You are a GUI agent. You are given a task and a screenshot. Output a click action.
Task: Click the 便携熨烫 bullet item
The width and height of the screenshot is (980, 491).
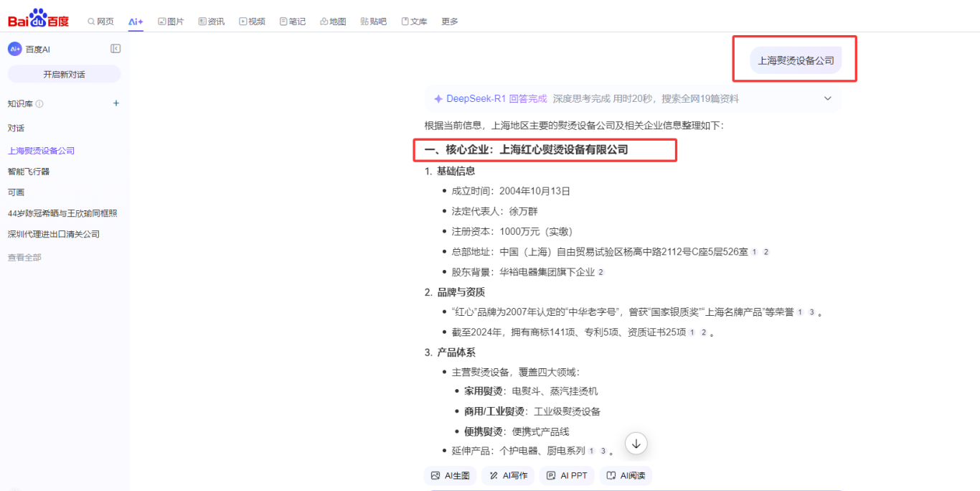coord(517,431)
